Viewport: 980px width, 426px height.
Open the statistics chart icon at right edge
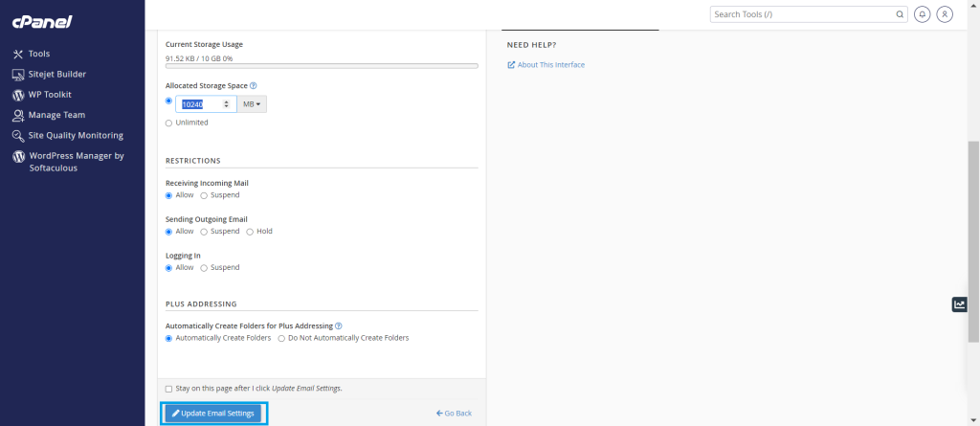tap(959, 304)
